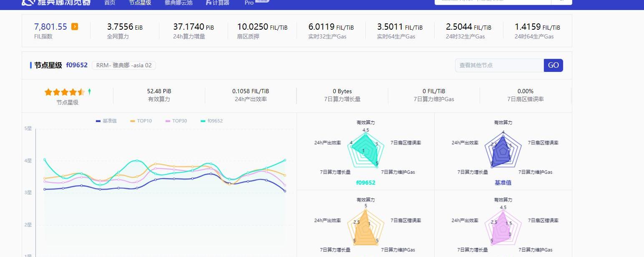Click the 基准值 blue radar chart

pyautogui.click(x=502, y=151)
